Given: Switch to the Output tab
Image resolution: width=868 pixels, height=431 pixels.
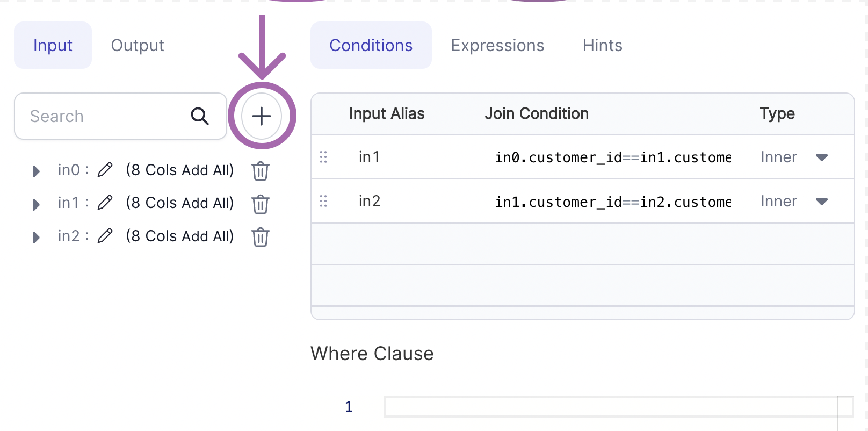Looking at the screenshot, I should (x=138, y=45).
